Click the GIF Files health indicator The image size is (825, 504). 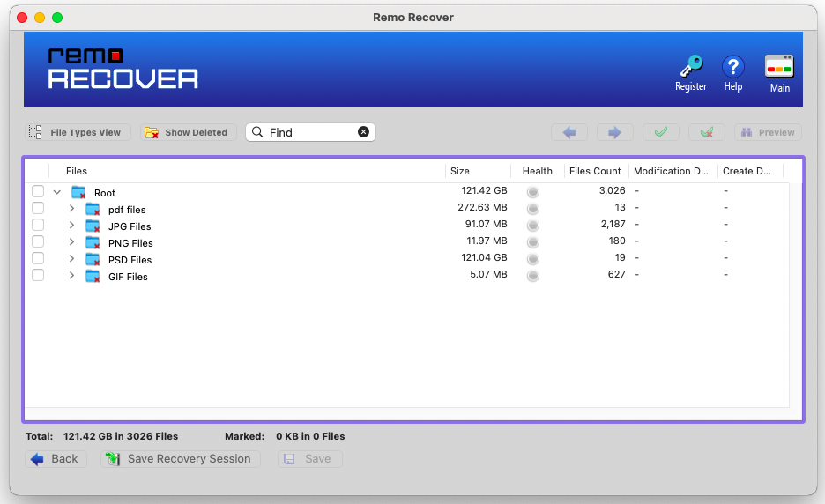[533, 276]
